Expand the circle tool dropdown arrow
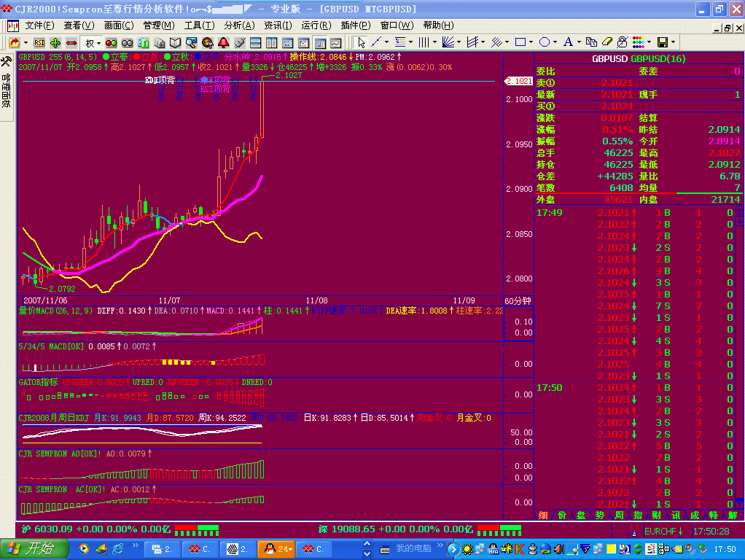The width and height of the screenshot is (745, 560). pyautogui.click(x=555, y=43)
